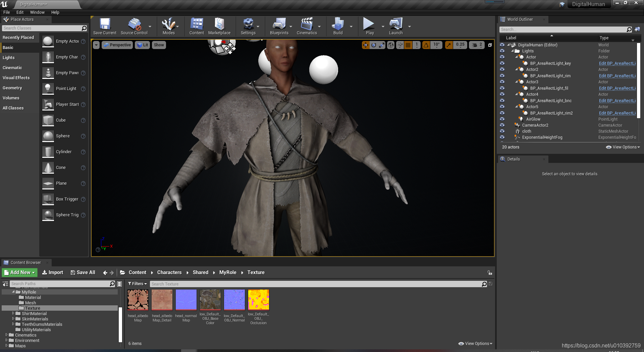644x352 pixels.
Task: Open the scale snap value dropdown
Action: pos(460,45)
